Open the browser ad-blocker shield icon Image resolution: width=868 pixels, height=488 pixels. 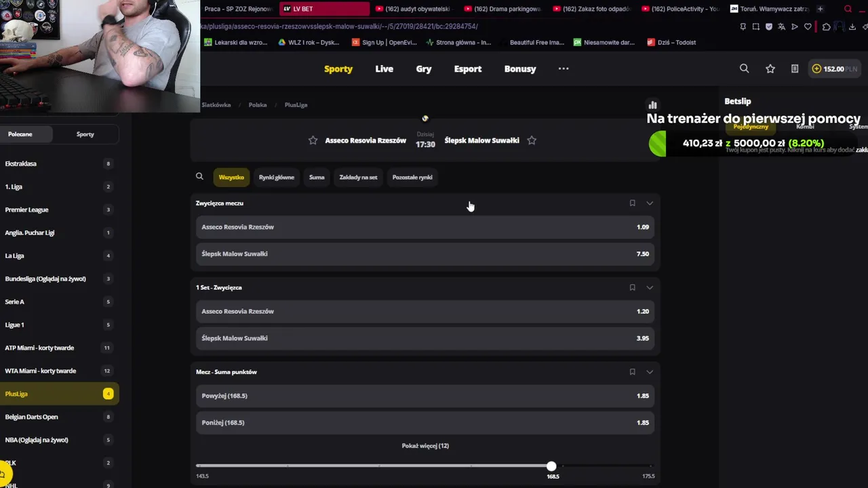coord(769,26)
